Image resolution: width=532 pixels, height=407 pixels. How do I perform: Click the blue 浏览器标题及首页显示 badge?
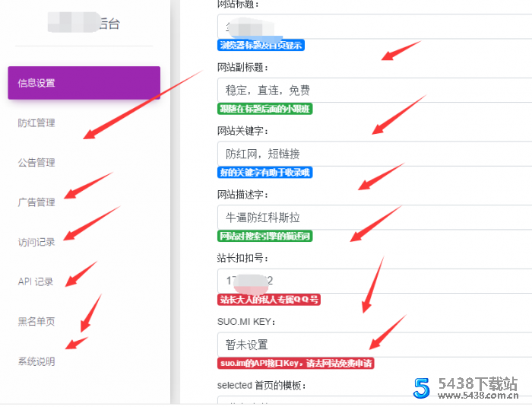click(261, 46)
